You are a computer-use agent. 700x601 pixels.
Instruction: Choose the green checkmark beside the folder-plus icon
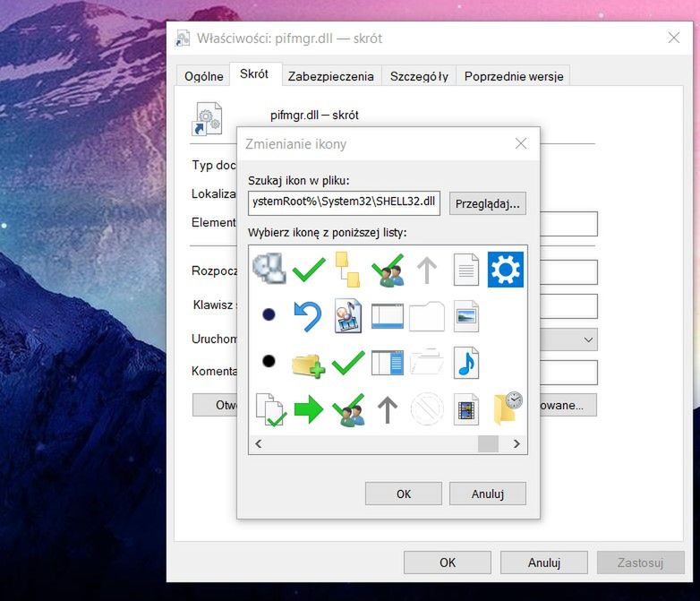tap(348, 362)
